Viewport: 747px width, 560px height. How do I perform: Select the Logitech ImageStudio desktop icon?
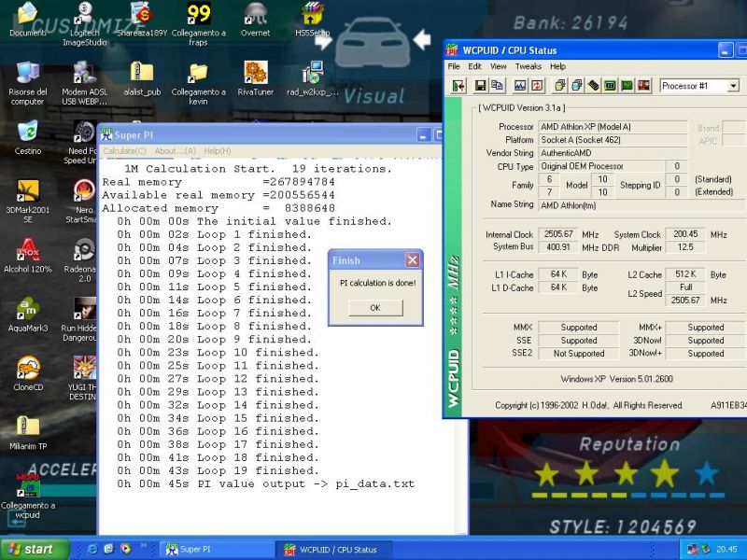(85, 25)
